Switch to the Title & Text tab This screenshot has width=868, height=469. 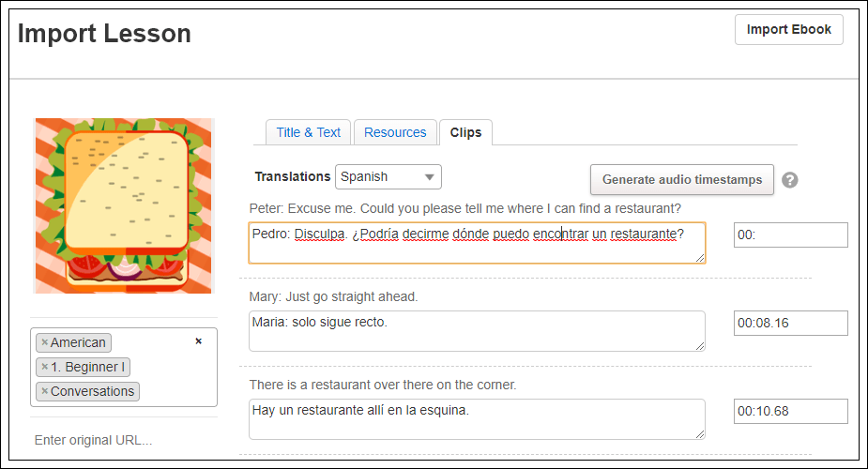[308, 132]
